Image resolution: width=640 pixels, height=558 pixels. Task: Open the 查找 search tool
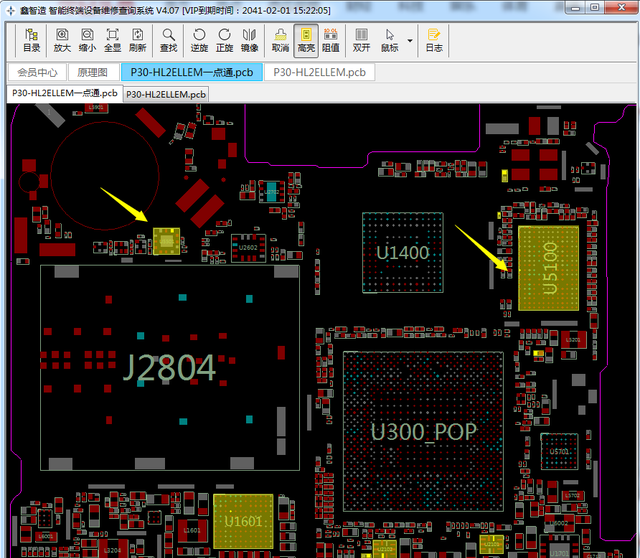click(x=169, y=40)
